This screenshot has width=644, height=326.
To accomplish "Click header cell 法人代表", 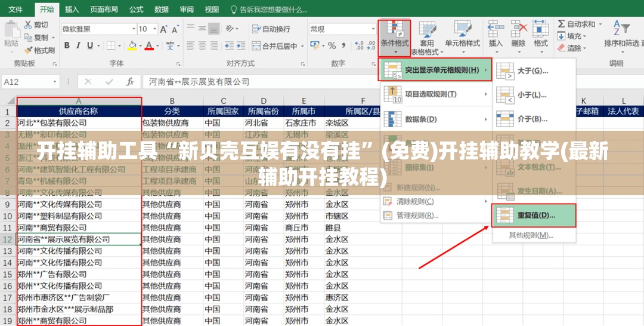I will 624,111.
